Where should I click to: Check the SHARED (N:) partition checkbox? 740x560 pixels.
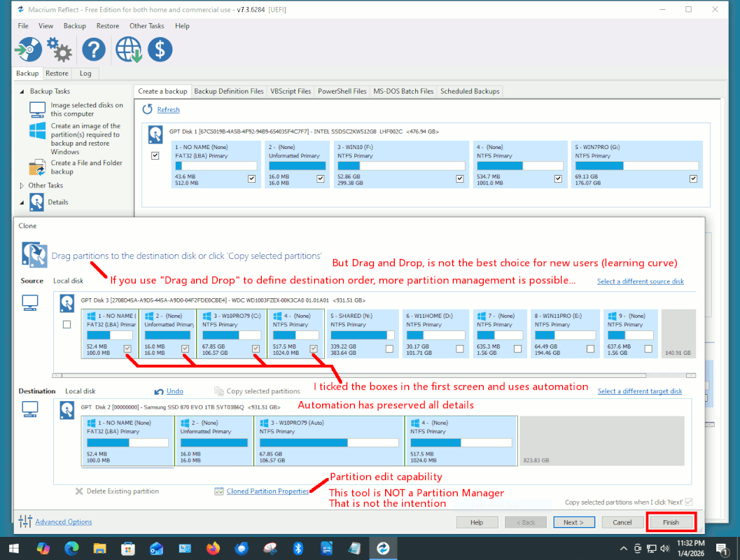click(x=389, y=349)
